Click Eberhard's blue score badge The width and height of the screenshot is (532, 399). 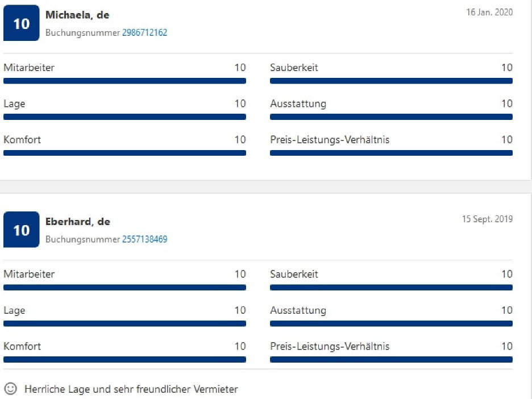[21, 230]
